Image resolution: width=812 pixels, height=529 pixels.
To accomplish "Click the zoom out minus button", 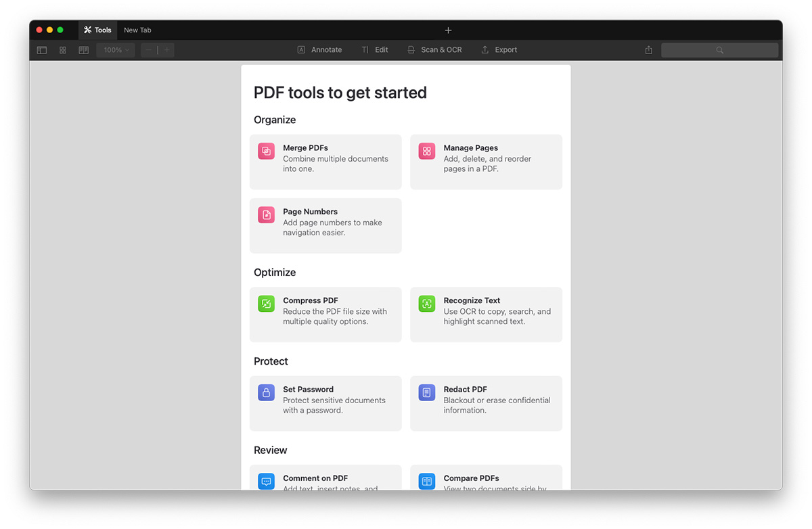I will (149, 50).
